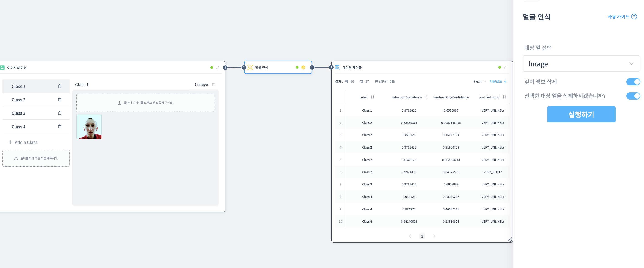Delete Class 1 with its trash icon
This screenshot has width=644, height=268.
60,86
